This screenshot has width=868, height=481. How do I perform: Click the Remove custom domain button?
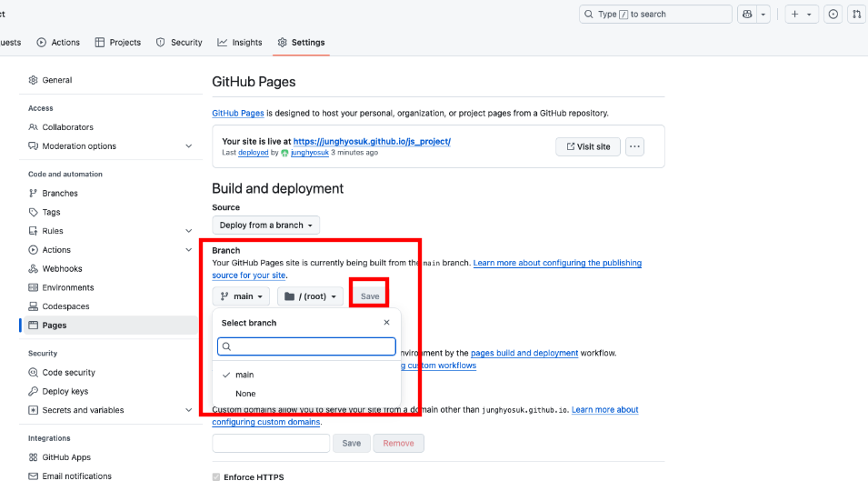(x=399, y=444)
